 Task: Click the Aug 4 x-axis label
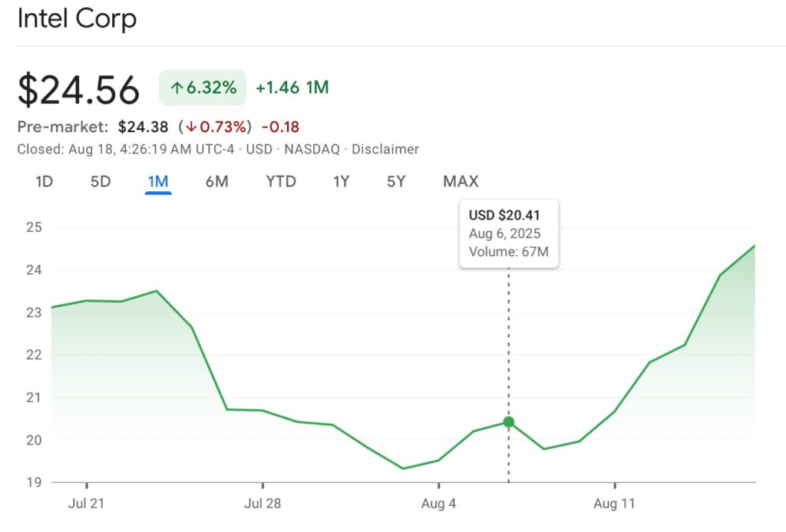click(x=438, y=504)
